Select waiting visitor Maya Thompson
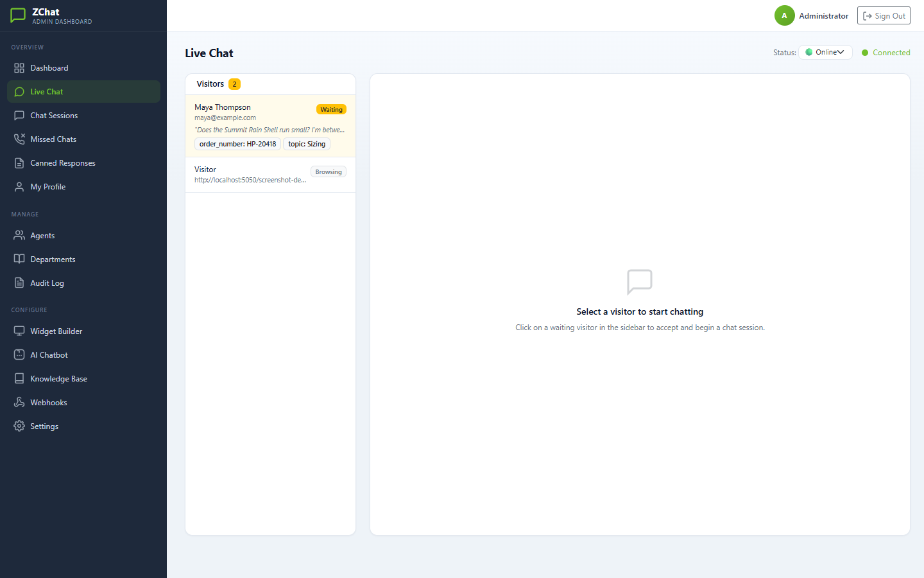This screenshot has height=578, width=924. pyautogui.click(x=270, y=126)
